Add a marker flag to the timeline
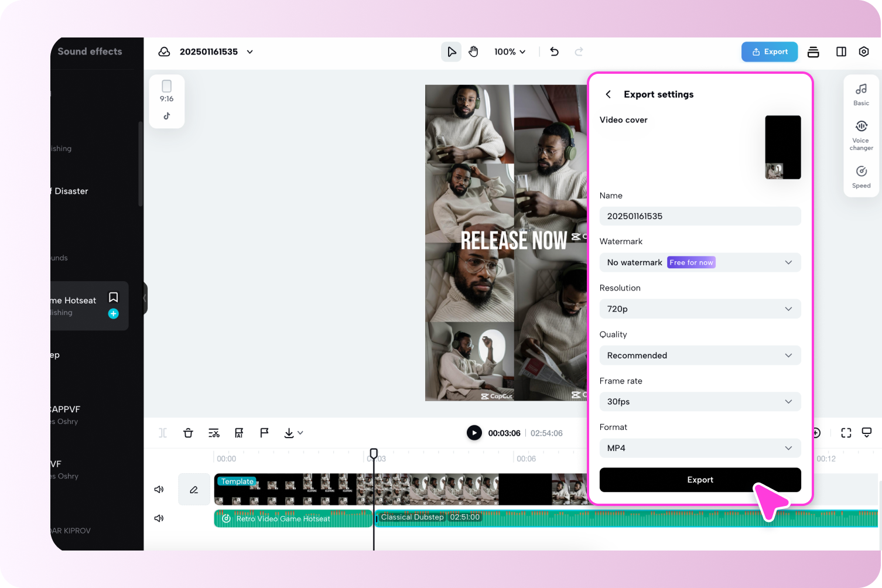This screenshot has height=588, width=882. tap(264, 432)
